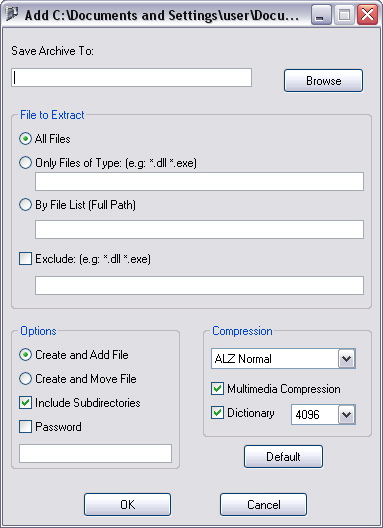Minimize the Add archive dialog
Screen dimensions: 383x528
[x=321, y=15]
